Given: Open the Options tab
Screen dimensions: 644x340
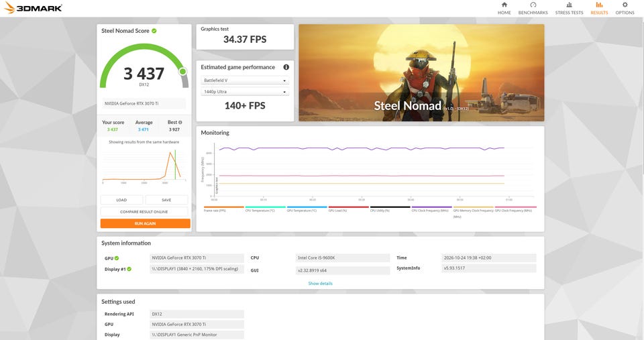Looking at the screenshot, I should pyautogui.click(x=625, y=8).
